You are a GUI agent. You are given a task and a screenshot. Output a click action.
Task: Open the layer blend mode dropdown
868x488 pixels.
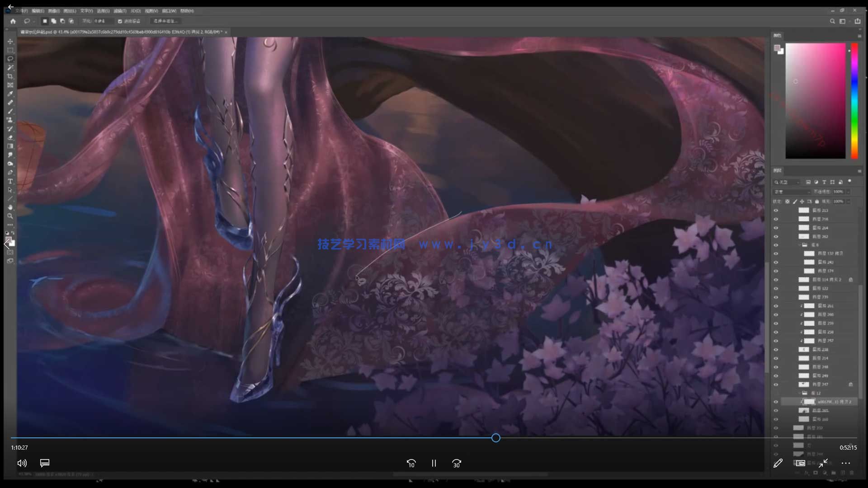click(x=791, y=192)
